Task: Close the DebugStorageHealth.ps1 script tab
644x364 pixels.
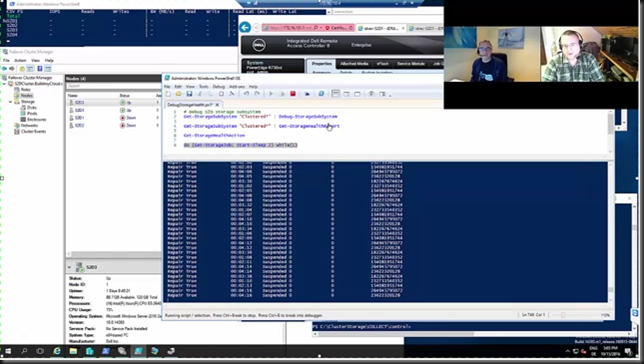Action: pos(217,105)
